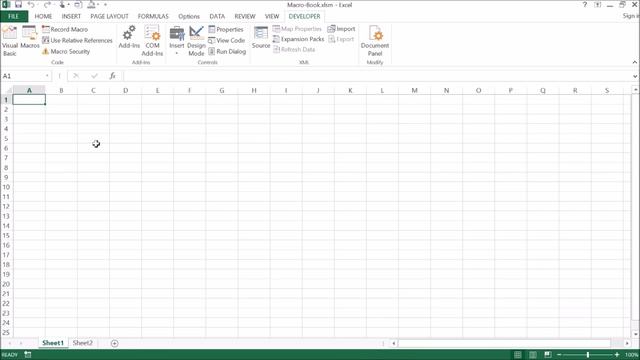Switch to the VIEW tab
Viewport: 640px width, 360px height.
272,16
